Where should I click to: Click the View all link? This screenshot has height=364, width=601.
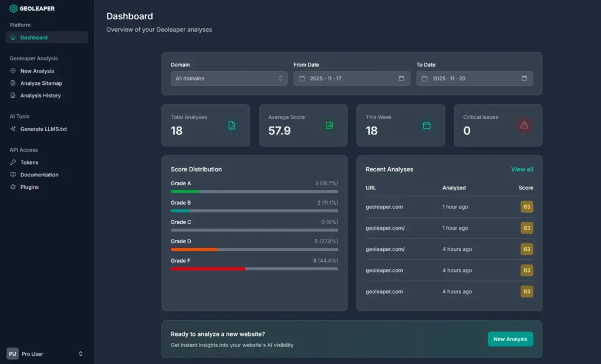[522, 169]
